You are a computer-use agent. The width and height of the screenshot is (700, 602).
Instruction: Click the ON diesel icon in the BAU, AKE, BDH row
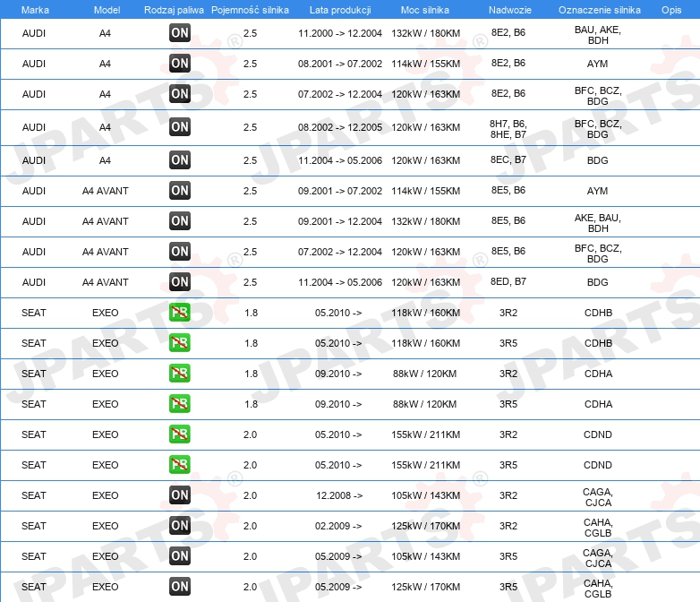(x=180, y=32)
